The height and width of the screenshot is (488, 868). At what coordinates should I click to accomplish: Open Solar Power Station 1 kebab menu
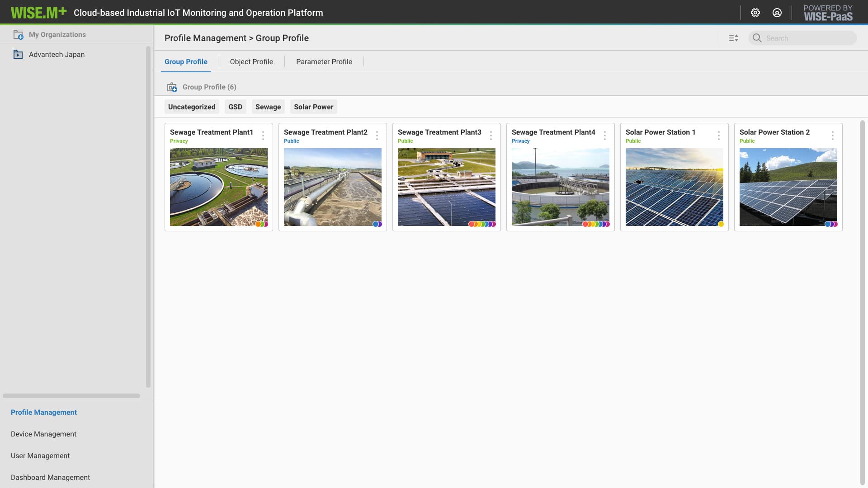click(719, 136)
